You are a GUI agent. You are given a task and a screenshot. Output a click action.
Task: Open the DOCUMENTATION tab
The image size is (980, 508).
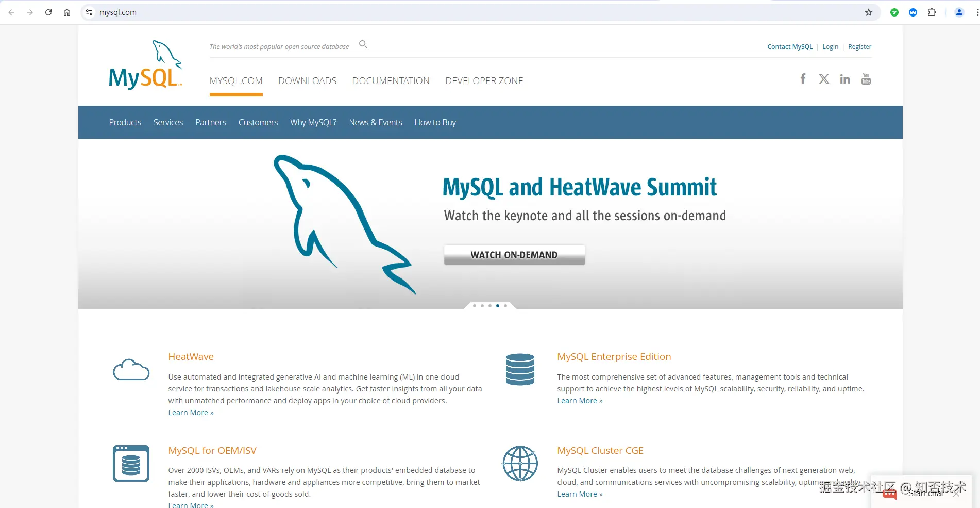pyautogui.click(x=391, y=81)
